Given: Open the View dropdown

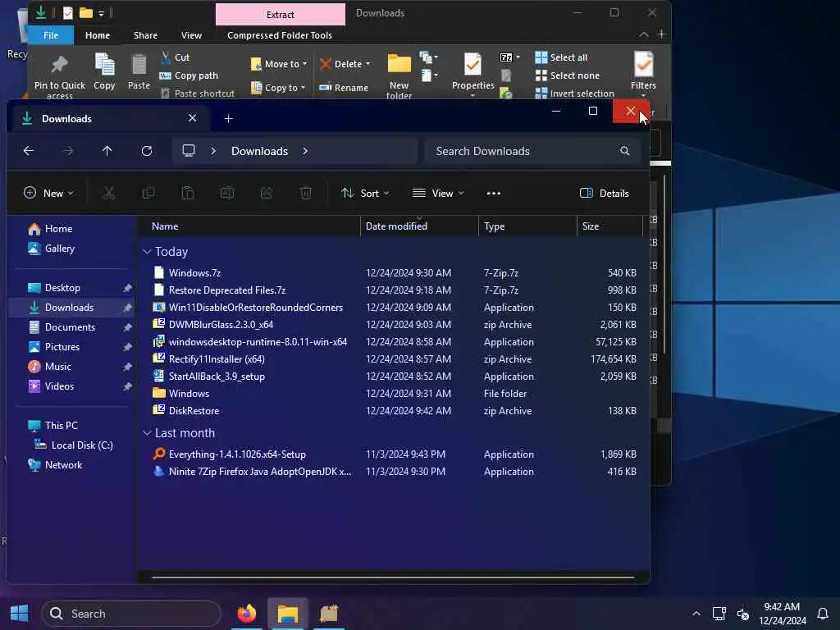Looking at the screenshot, I should (438, 193).
